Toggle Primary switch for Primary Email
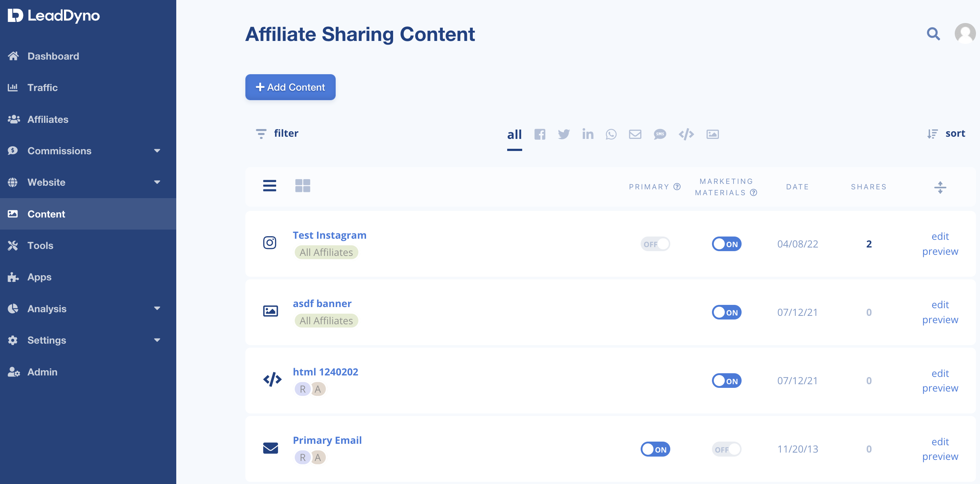 [656, 449]
